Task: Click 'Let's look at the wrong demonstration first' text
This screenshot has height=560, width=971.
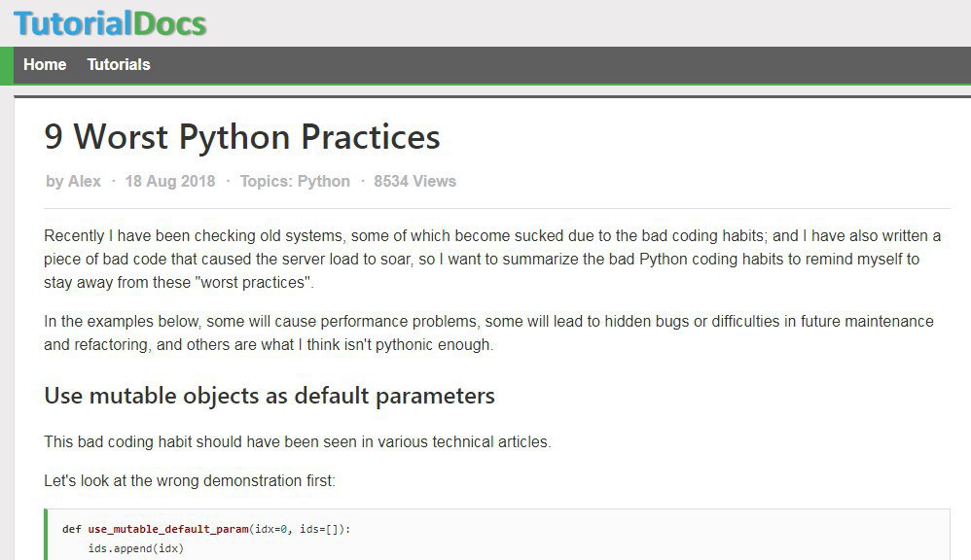Action: click(x=190, y=481)
